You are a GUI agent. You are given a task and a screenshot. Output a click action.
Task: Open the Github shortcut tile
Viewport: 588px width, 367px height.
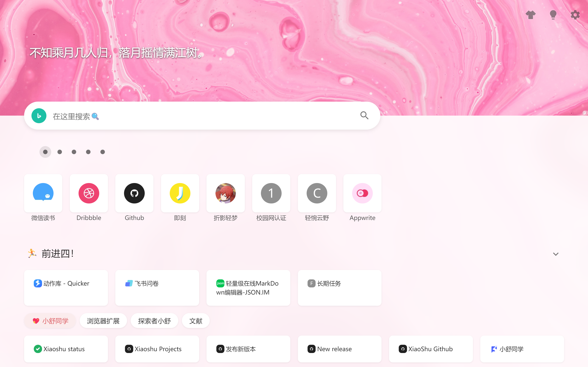point(134,193)
